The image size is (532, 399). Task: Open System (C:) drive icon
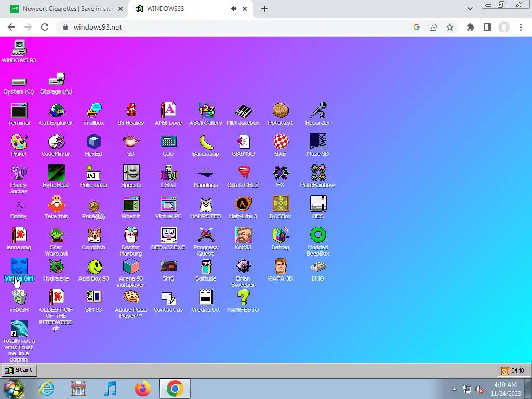point(19,86)
